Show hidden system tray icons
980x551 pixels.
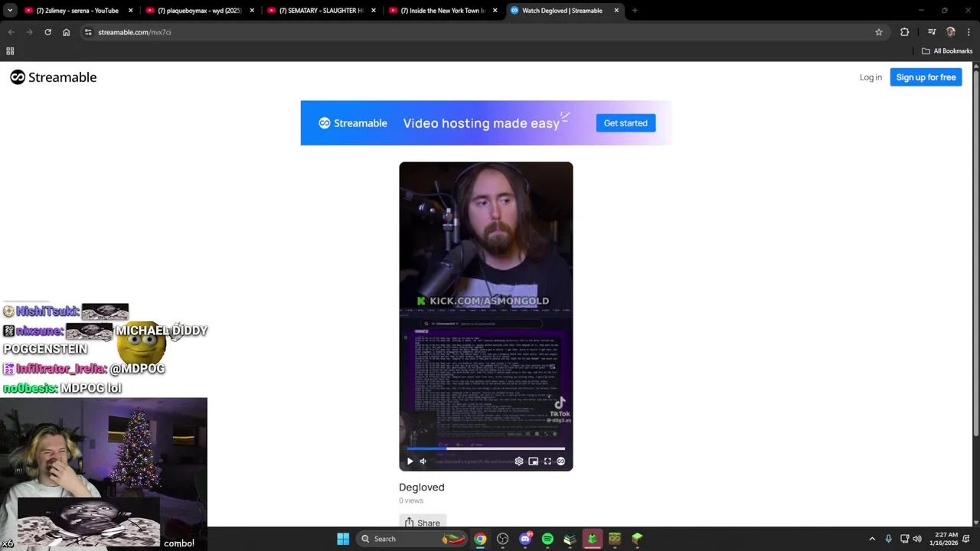coord(872,539)
